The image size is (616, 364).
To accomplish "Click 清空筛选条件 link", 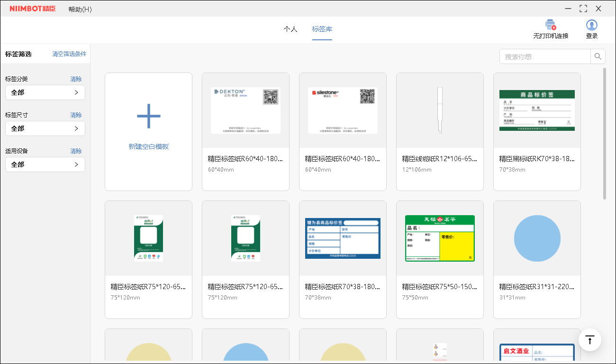I will (x=69, y=54).
